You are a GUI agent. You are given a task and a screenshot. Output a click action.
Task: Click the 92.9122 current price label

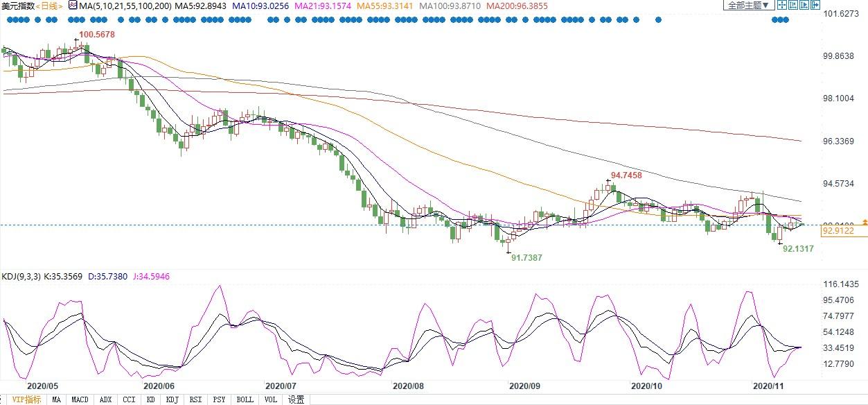pyautogui.click(x=838, y=231)
